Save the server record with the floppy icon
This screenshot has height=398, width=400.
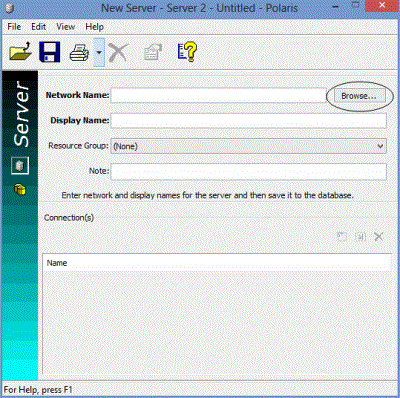point(50,52)
